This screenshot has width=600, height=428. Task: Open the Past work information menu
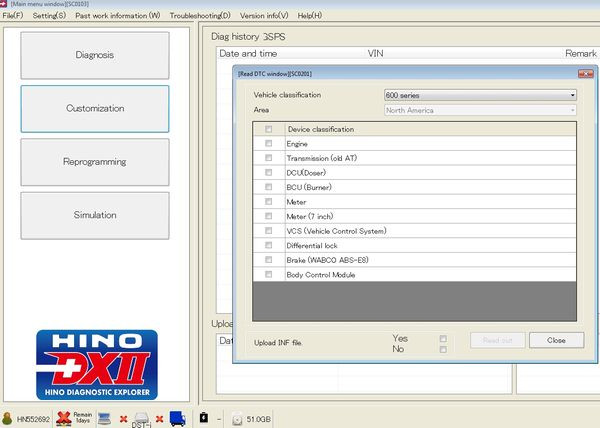[x=117, y=16]
